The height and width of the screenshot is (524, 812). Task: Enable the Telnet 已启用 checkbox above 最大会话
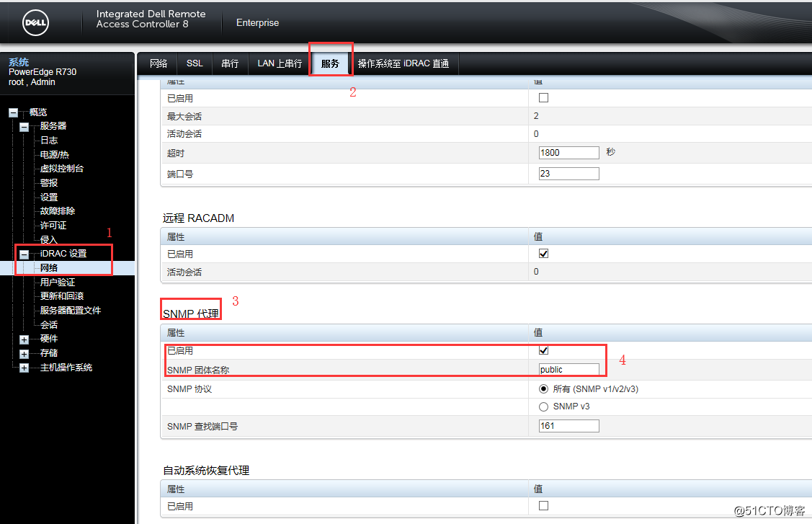coord(543,97)
